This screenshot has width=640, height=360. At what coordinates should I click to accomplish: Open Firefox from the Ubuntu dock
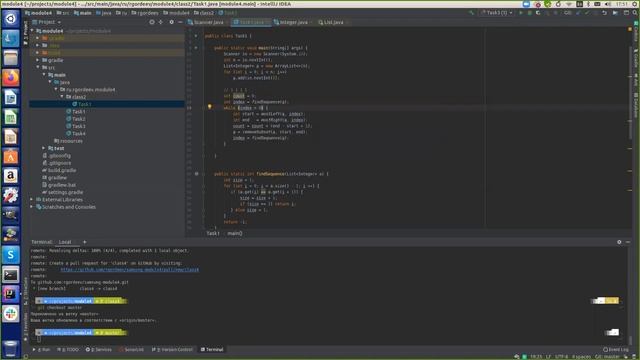pos(11,78)
